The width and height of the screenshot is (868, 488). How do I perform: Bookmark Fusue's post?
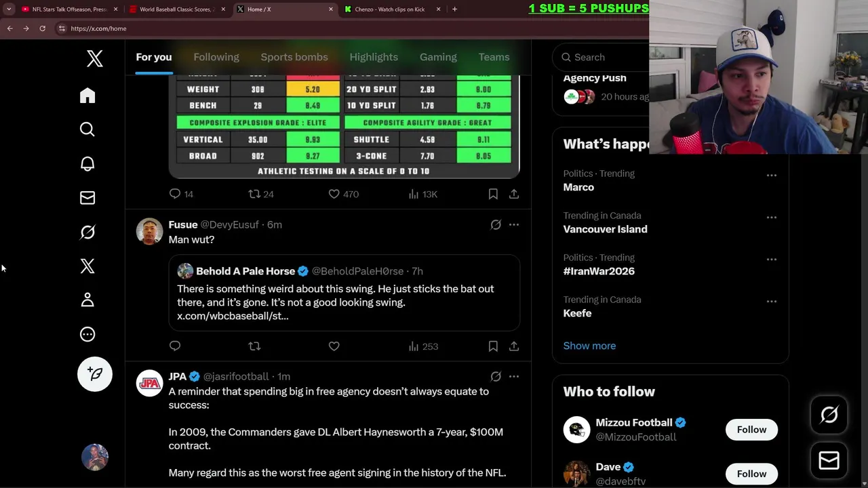click(493, 346)
